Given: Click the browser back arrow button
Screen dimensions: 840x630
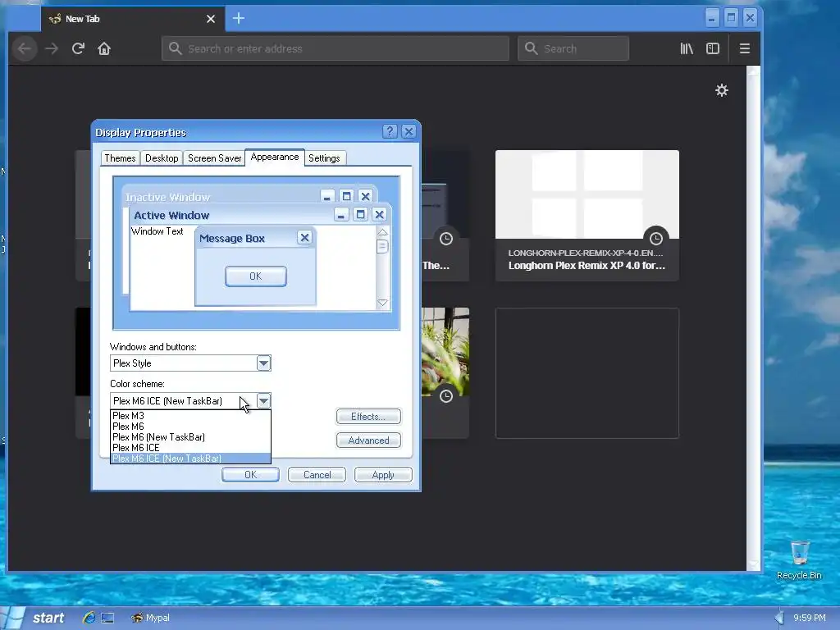Looking at the screenshot, I should pos(25,48).
